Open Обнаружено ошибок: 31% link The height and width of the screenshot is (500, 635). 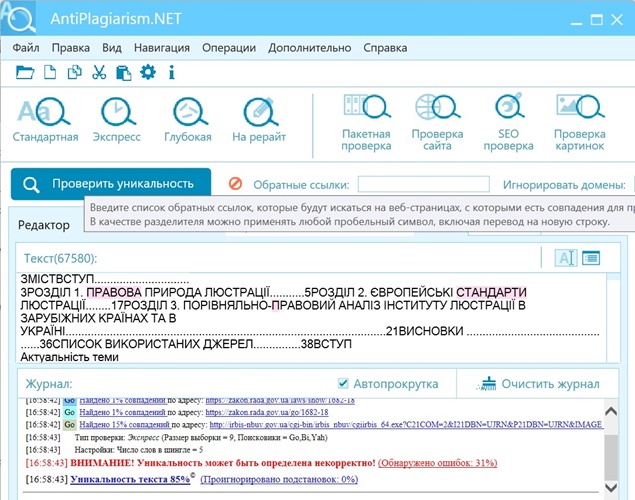pos(437,463)
